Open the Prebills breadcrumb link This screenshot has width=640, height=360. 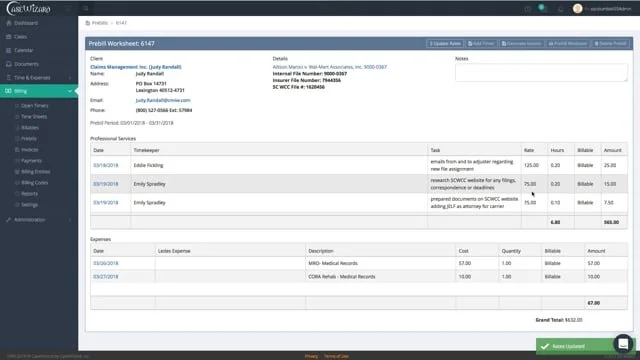pyautogui.click(x=100, y=23)
